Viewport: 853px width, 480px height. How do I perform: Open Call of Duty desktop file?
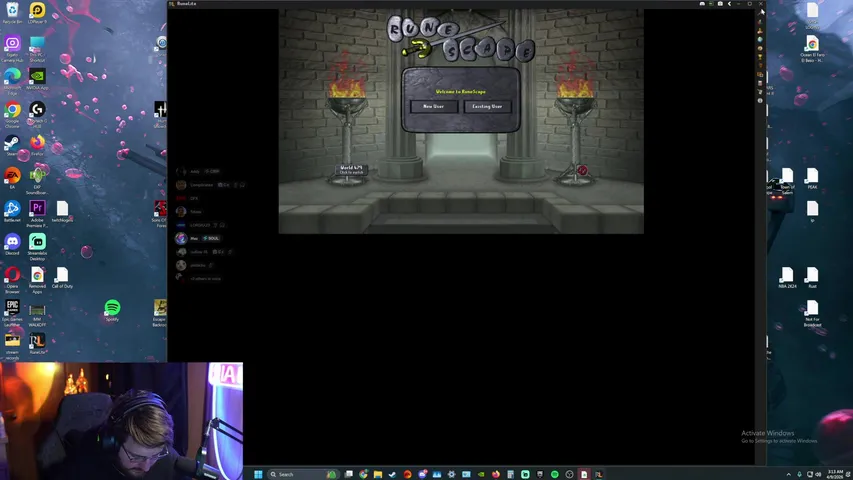pyautogui.click(x=62, y=278)
